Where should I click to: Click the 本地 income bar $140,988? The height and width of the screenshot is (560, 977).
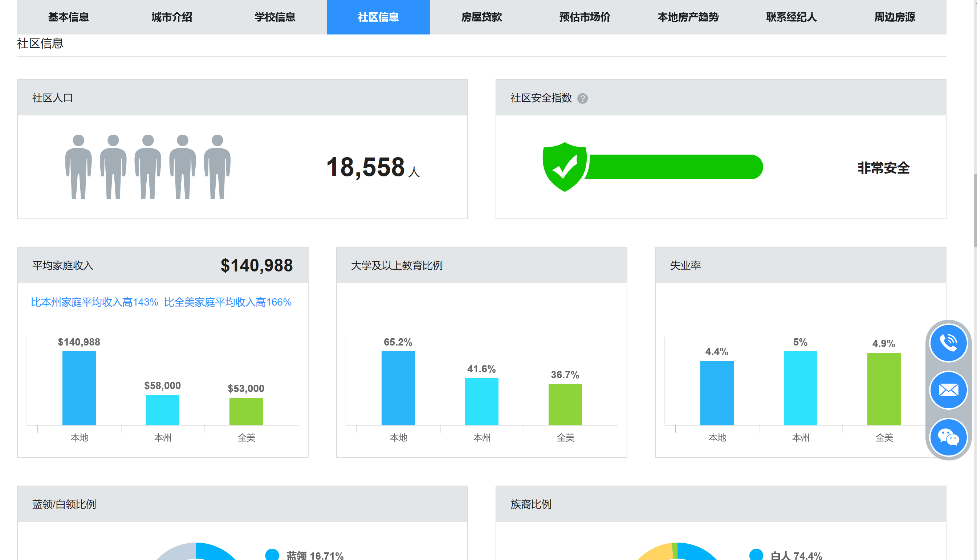(x=79, y=388)
